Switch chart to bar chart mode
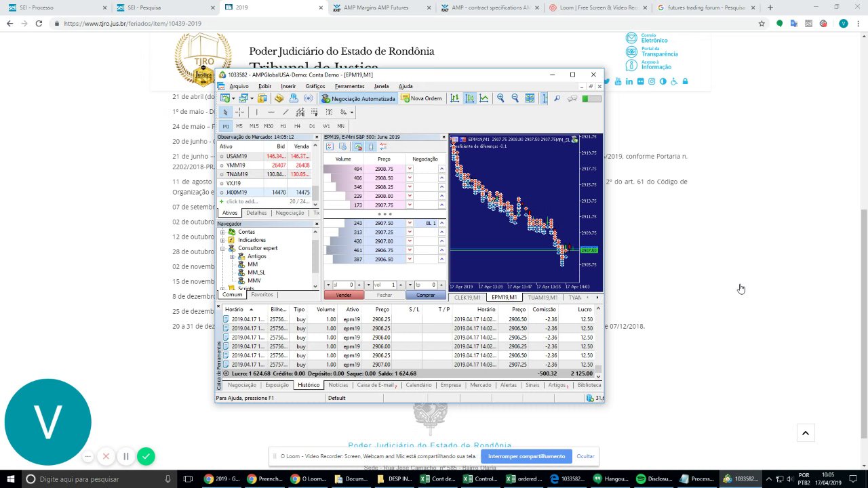This screenshot has width=868, height=488. coord(454,98)
